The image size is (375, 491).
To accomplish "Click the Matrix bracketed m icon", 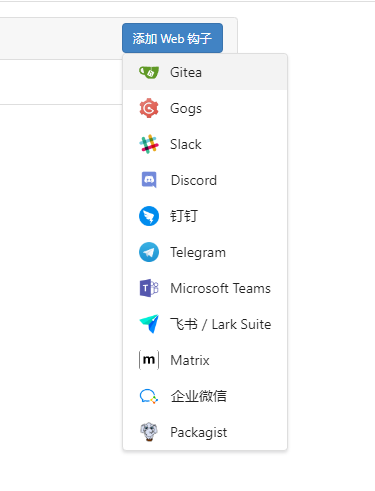I will (149, 360).
